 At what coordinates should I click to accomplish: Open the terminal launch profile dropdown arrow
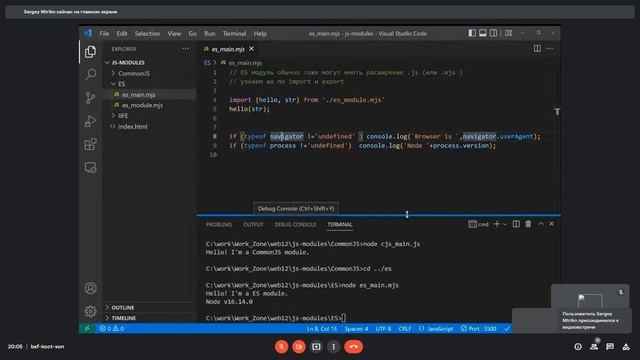[x=505, y=224]
